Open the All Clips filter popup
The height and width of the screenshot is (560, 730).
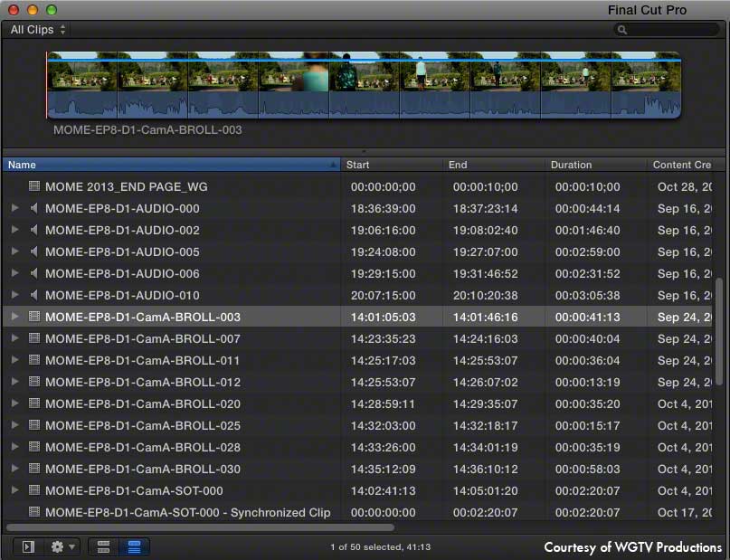point(38,30)
